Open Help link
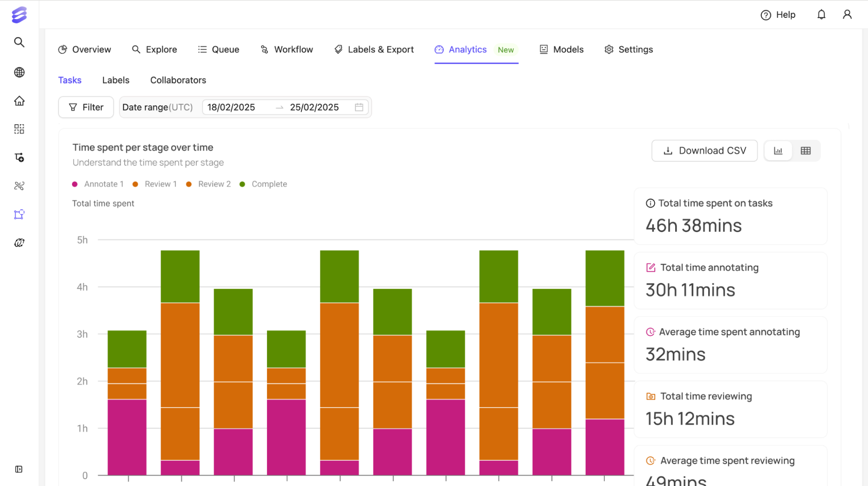The width and height of the screenshot is (868, 486). pos(778,15)
